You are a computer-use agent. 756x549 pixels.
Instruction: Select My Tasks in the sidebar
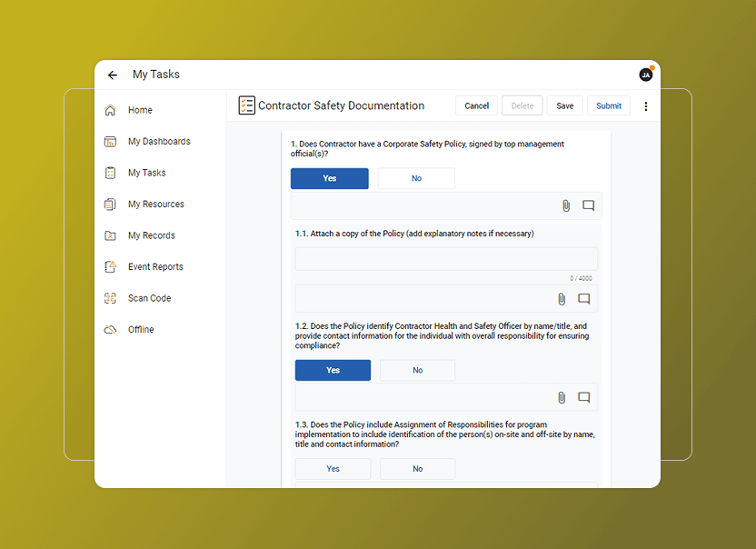pyautogui.click(x=148, y=173)
